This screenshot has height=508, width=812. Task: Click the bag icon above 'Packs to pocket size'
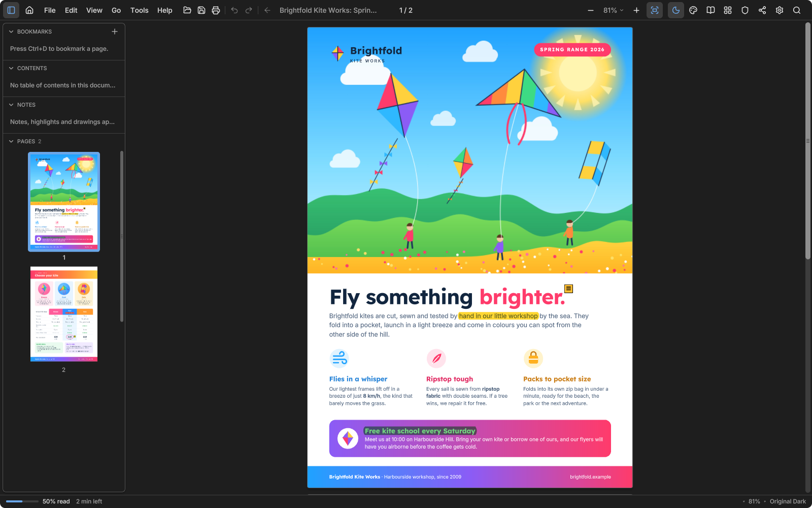pos(533,359)
